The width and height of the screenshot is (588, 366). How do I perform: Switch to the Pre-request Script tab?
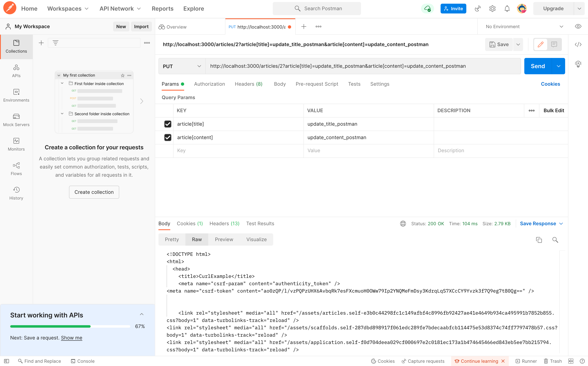317,84
